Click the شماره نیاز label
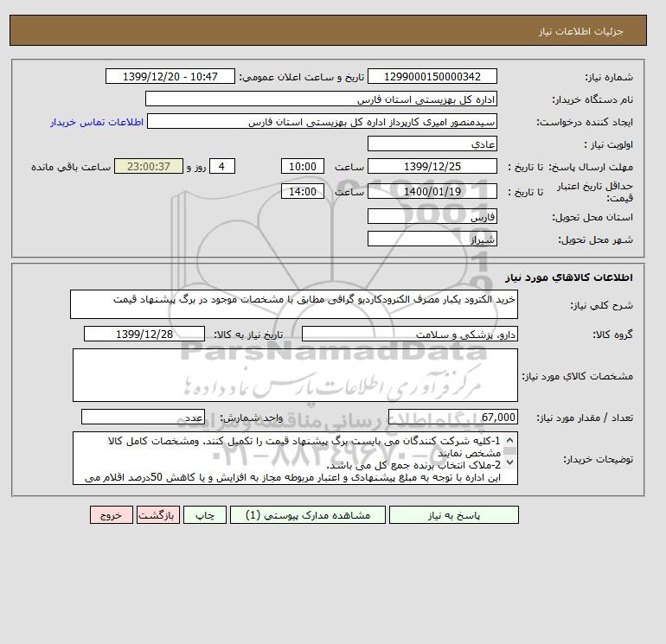 (x=609, y=77)
